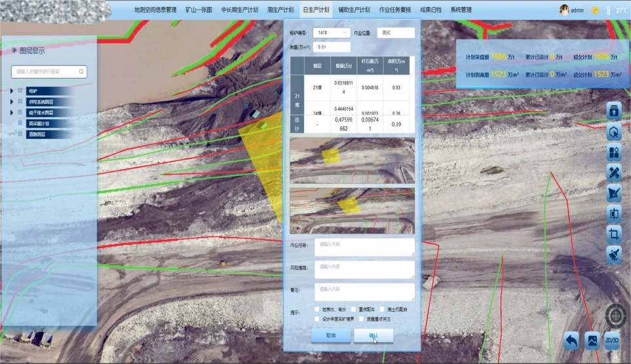Enable the 推土机配合 checkbox
This screenshot has height=364, width=631.
point(383,309)
